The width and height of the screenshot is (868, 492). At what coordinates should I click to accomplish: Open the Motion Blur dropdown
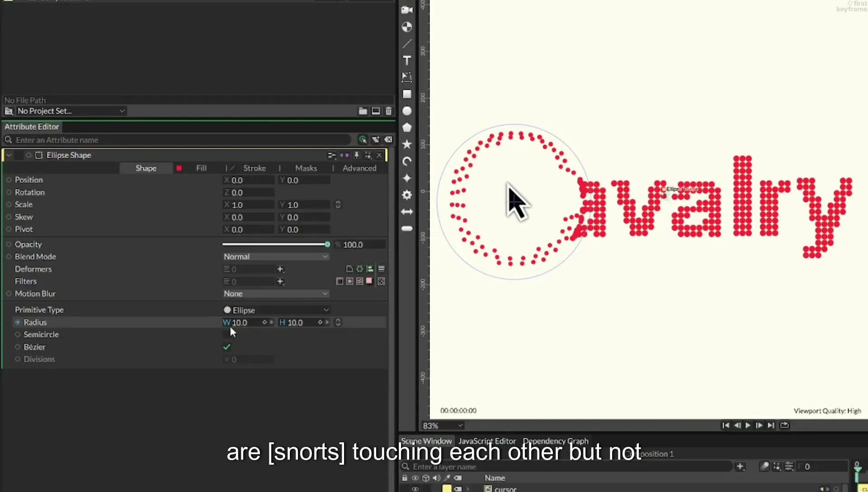(x=275, y=293)
